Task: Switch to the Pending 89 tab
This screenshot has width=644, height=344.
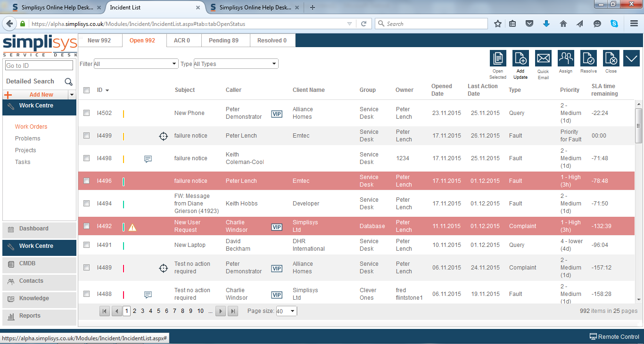Action: (x=223, y=41)
